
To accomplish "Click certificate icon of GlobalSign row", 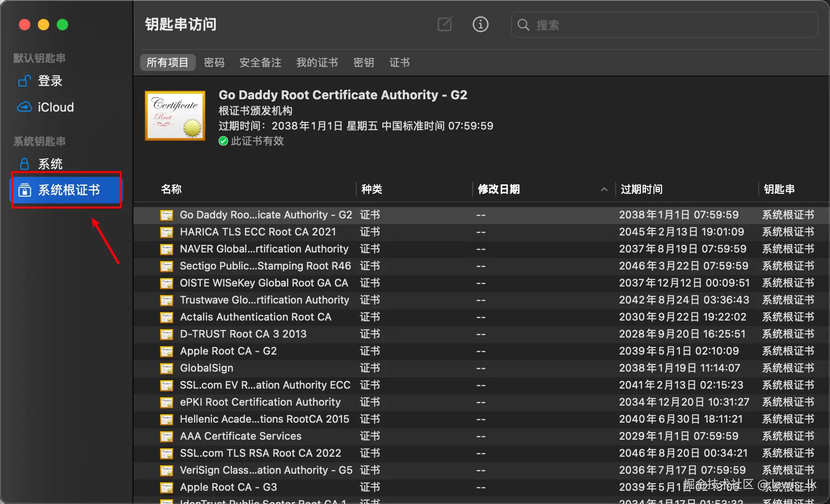I will (x=167, y=368).
